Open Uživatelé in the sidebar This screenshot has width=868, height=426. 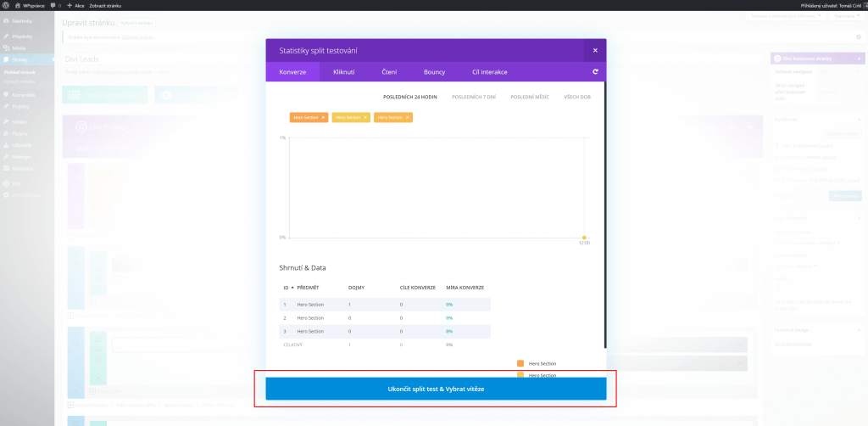pyautogui.click(x=27, y=144)
